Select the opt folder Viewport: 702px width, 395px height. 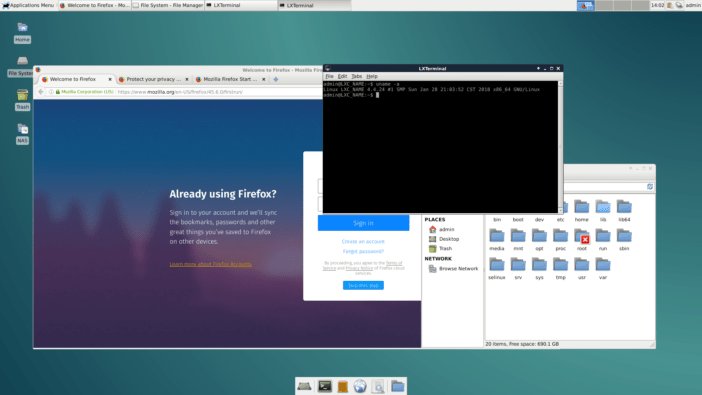(x=539, y=240)
